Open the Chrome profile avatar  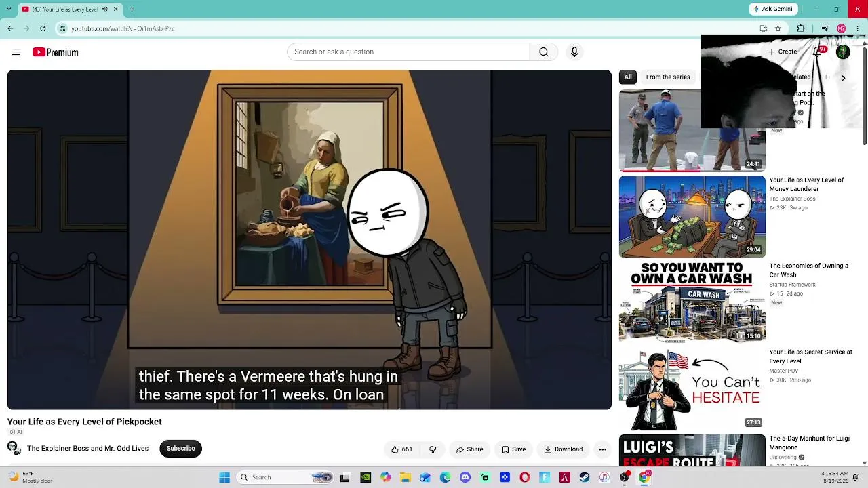(x=841, y=28)
